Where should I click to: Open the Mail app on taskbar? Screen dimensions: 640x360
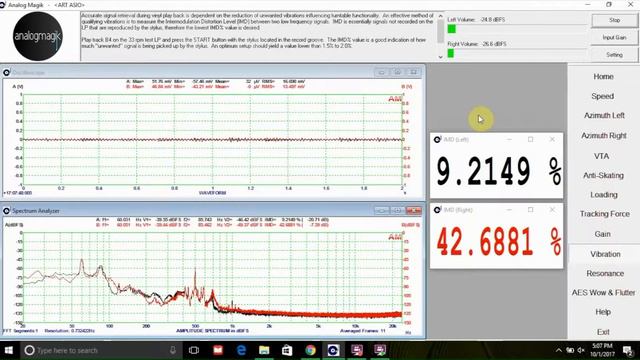[x=218, y=350]
